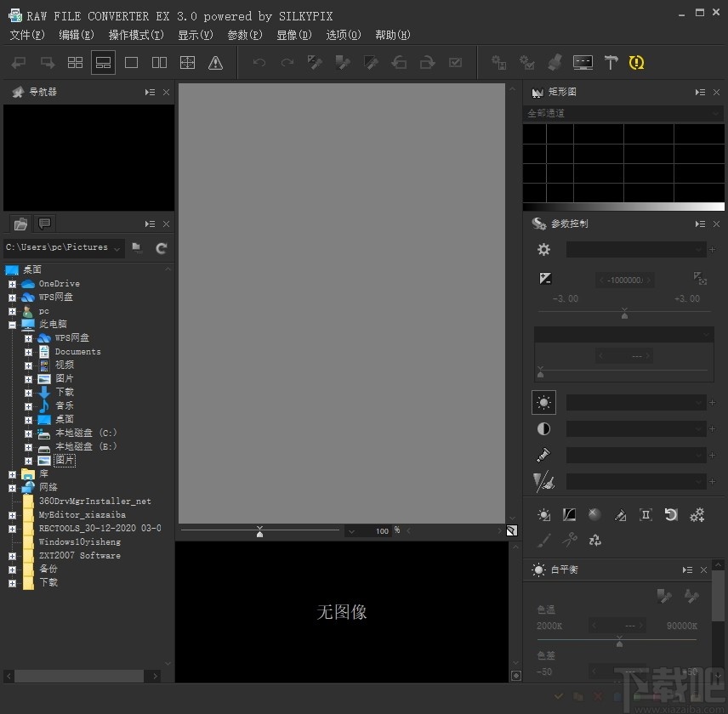Click the white balance sun icon

click(x=543, y=402)
